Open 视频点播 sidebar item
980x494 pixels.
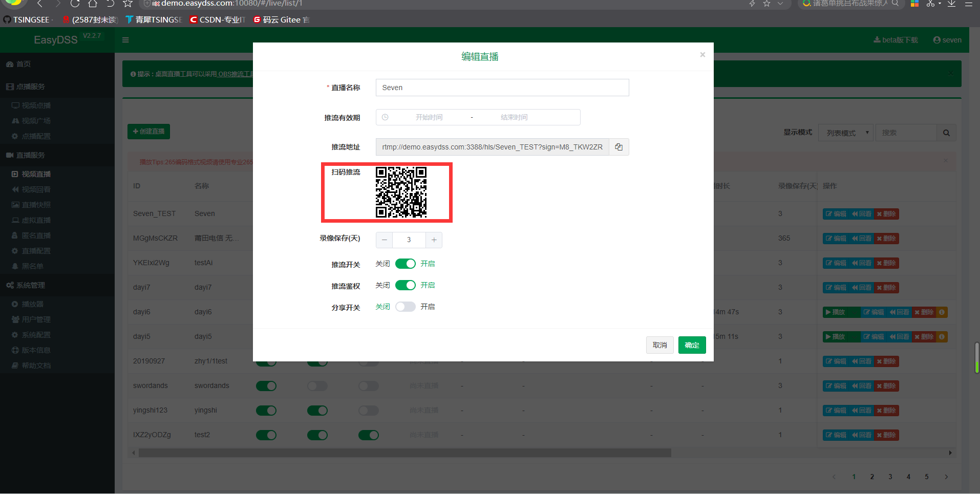[x=31, y=105]
